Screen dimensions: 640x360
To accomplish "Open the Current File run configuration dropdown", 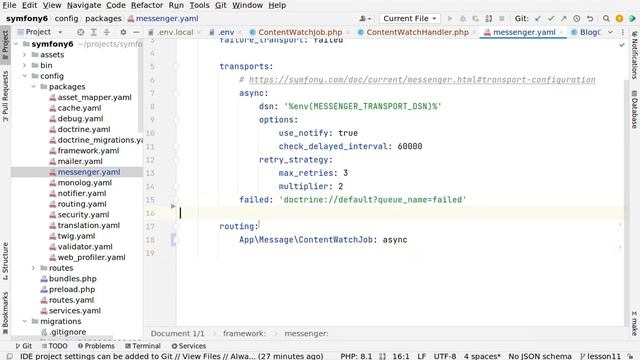I will pos(409,18).
